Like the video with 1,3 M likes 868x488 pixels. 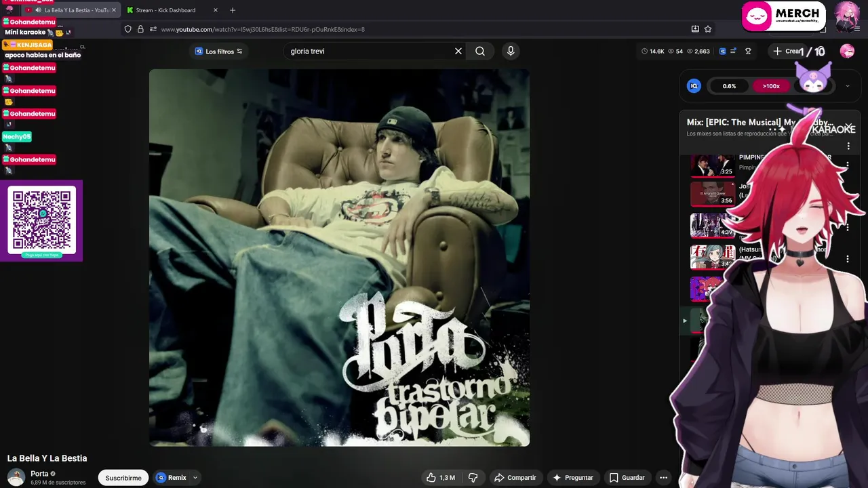(440, 478)
